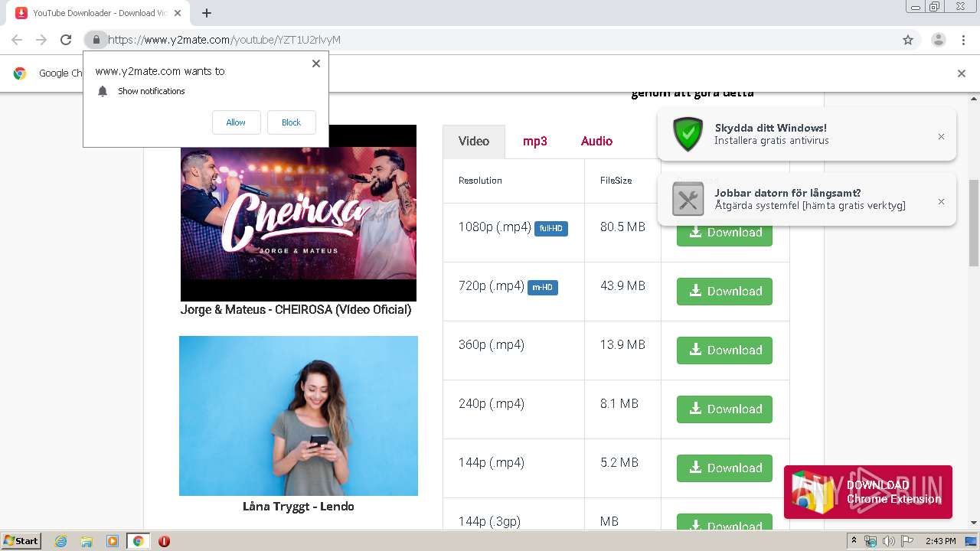980x551 pixels.
Task: Switch to the mp3 tab
Action: coord(535,142)
